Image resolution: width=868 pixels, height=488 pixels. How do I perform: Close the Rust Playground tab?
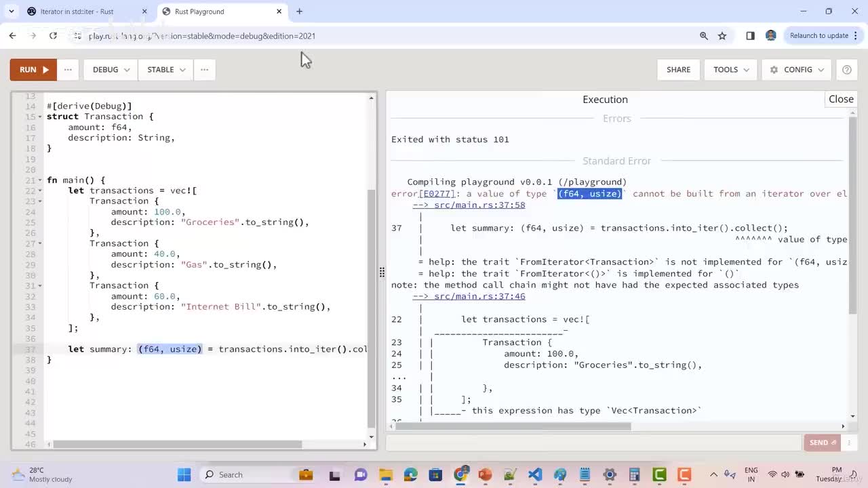279,12
